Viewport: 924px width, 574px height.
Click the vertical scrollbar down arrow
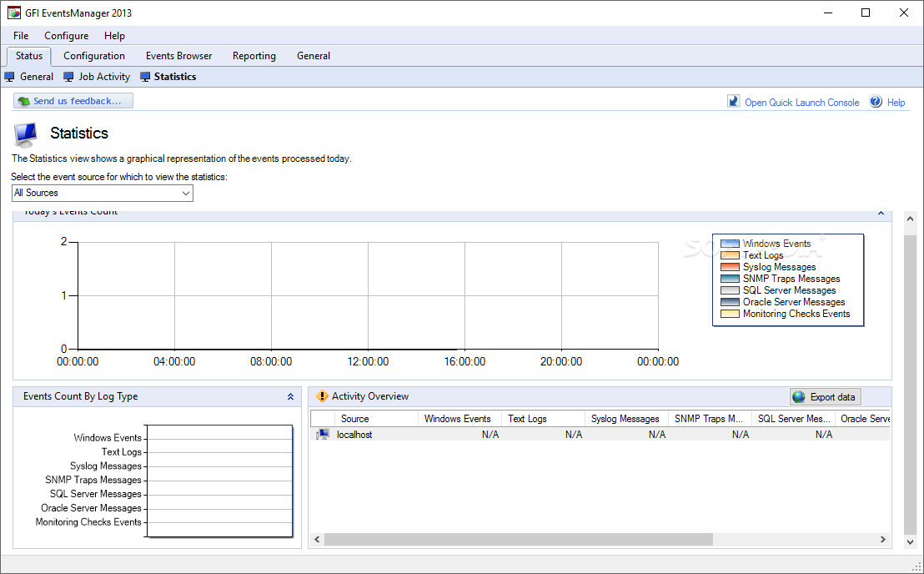click(910, 541)
